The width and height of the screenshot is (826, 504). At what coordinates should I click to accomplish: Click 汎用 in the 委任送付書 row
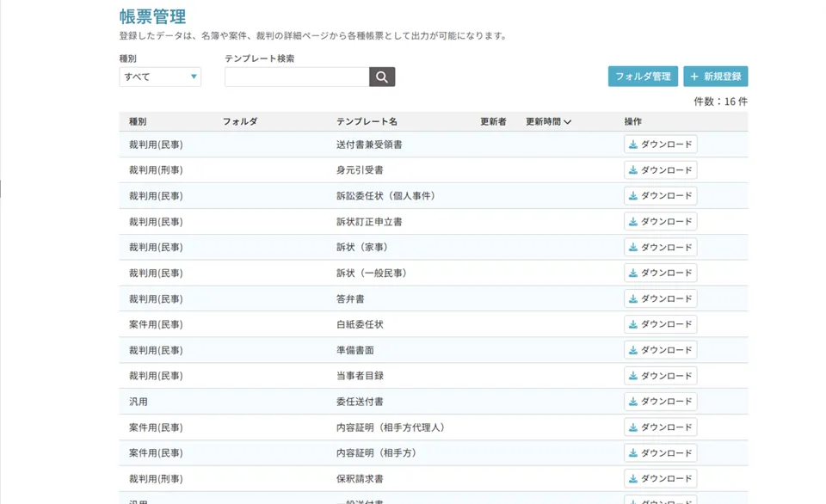tap(138, 402)
